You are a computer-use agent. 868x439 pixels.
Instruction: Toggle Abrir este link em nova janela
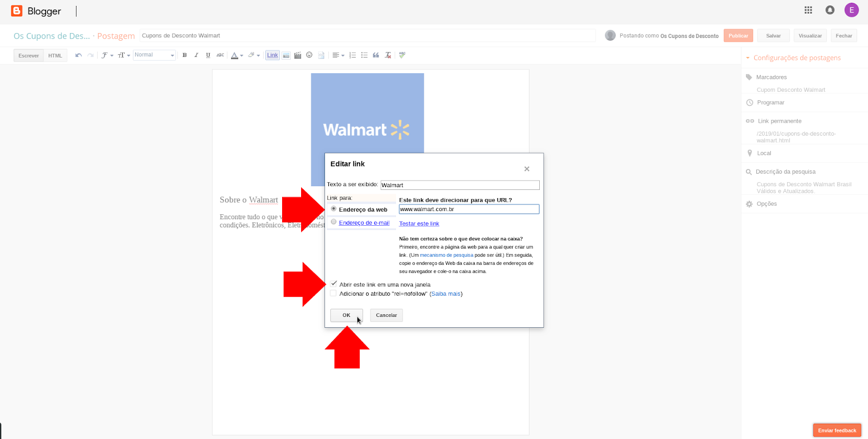tap(334, 284)
